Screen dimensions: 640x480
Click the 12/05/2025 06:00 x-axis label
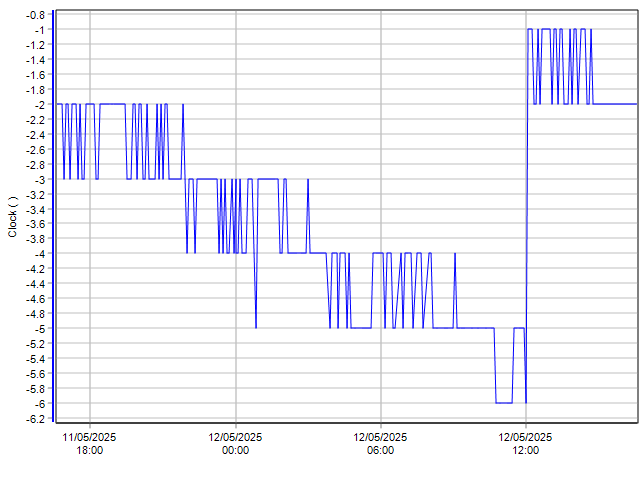380,444
